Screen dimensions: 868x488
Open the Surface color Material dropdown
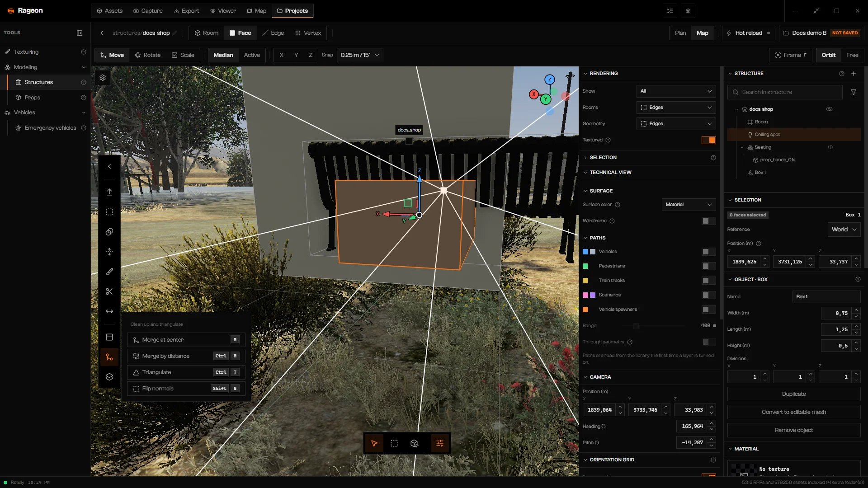(689, 205)
